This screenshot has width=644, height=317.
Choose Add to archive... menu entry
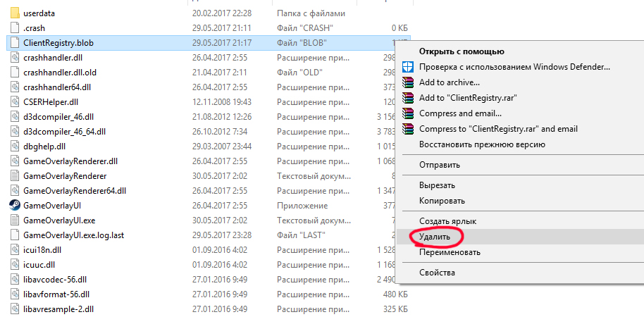pos(450,82)
